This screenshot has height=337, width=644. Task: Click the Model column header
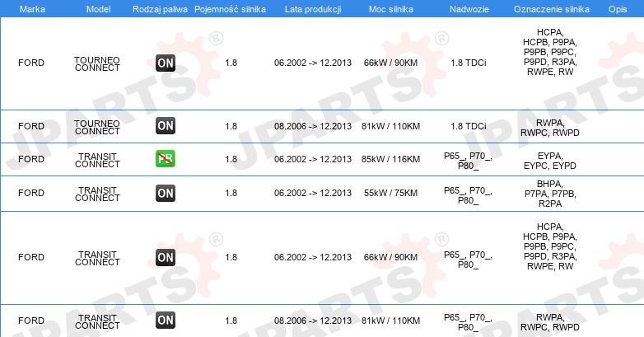coord(99,9)
